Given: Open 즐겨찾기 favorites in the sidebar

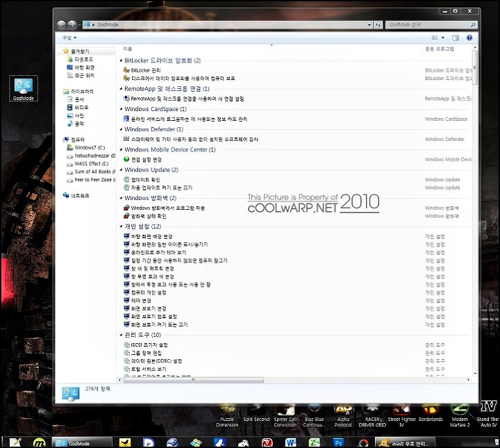Looking at the screenshot, I should point(76,51).
